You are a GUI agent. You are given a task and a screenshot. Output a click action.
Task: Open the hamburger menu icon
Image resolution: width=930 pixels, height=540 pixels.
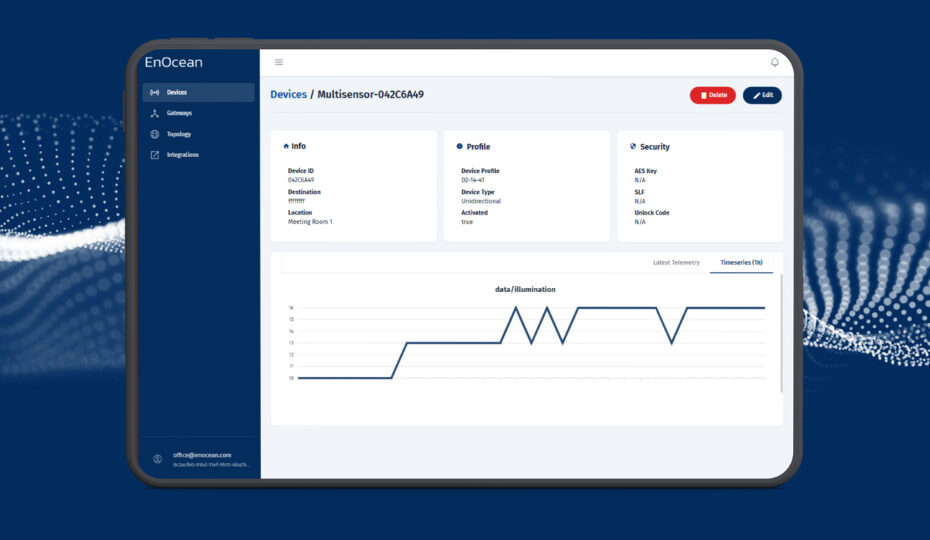click(279, 62)
